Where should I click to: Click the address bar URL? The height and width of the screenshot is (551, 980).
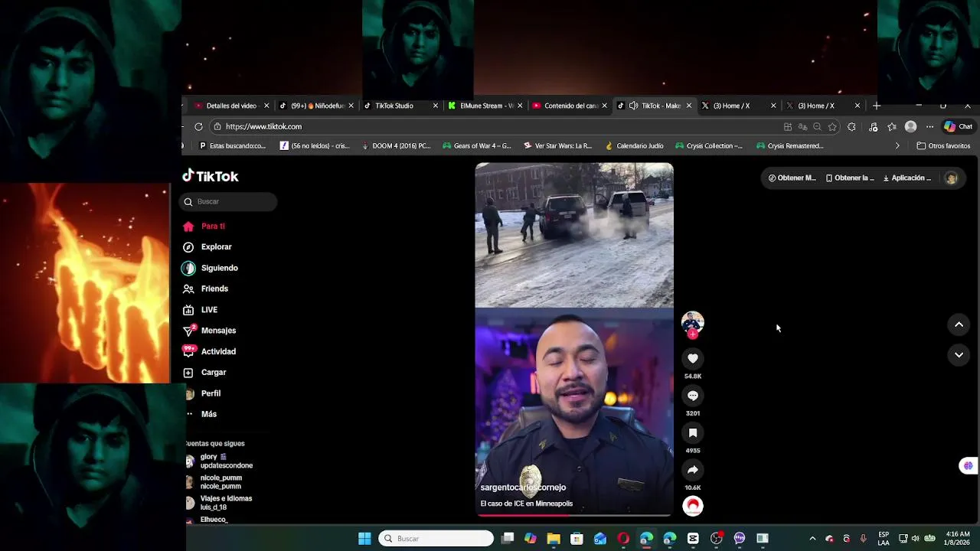(x=263, y=127)
